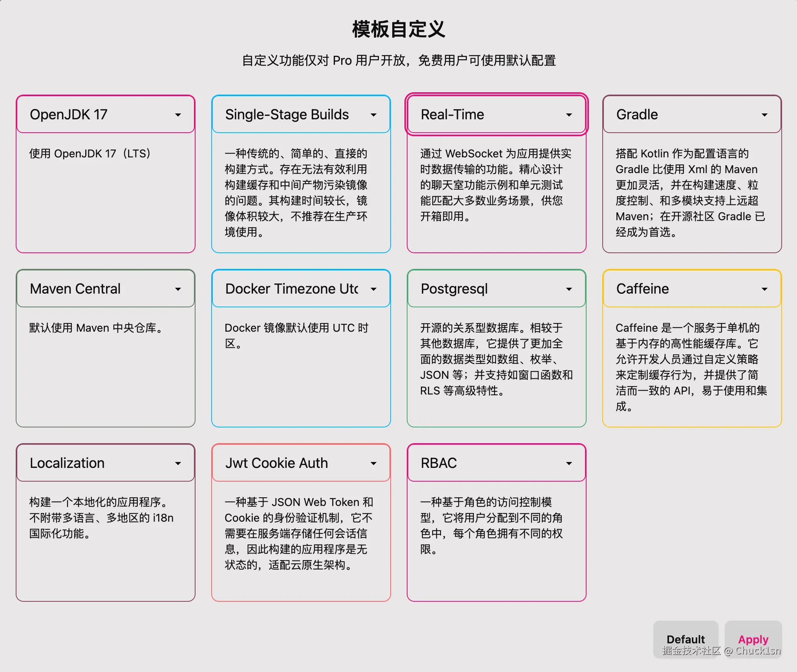This screenshot has width=797, height=672.
Task: Open the Postgresql database dropdown
Action: (569, 289)
